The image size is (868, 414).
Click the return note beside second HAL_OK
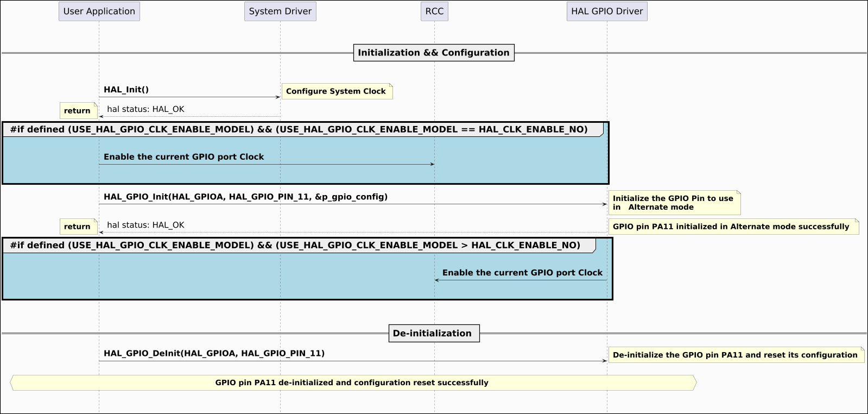click(x=78, y=227)
